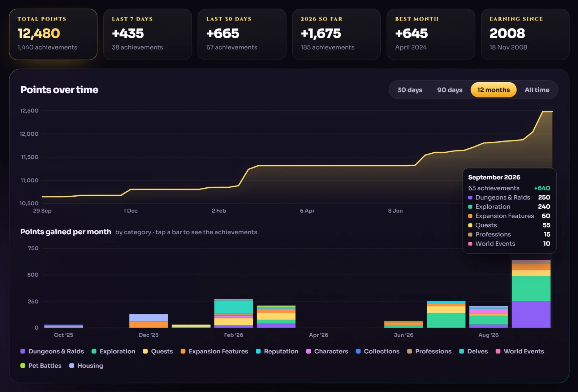Click the '63 achievements' tooltip row

coord(509,188)
